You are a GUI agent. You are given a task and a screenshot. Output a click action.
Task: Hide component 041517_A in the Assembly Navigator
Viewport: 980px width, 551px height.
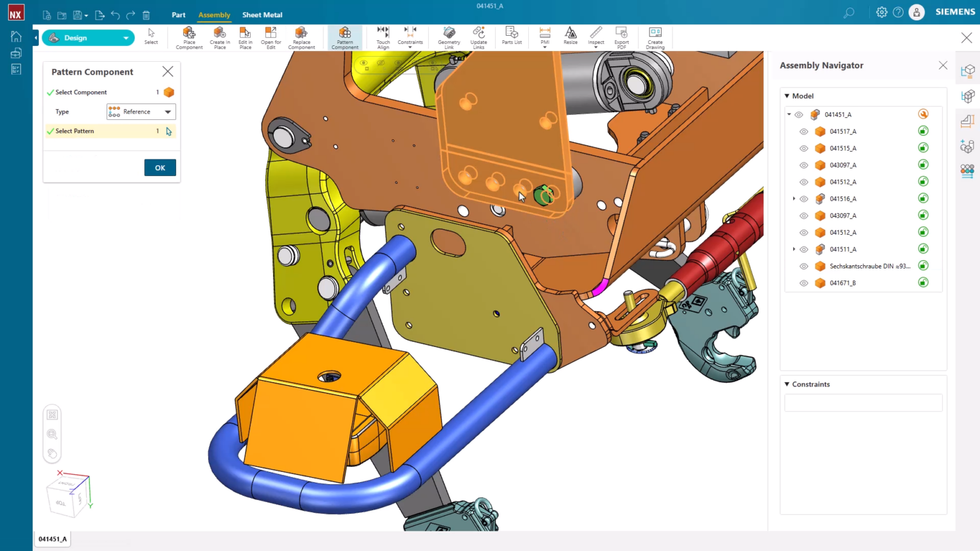pyautogui.click(x=804, y=131)
